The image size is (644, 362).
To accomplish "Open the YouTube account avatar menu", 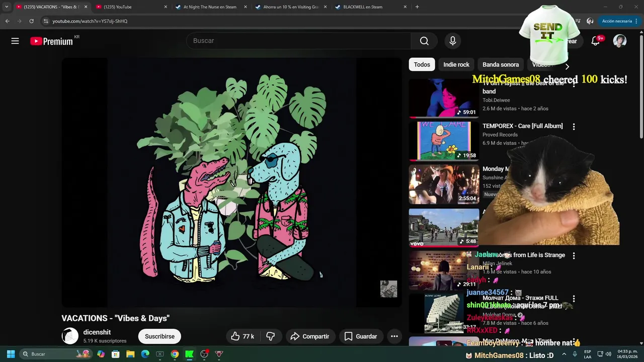I will [620, 41].
